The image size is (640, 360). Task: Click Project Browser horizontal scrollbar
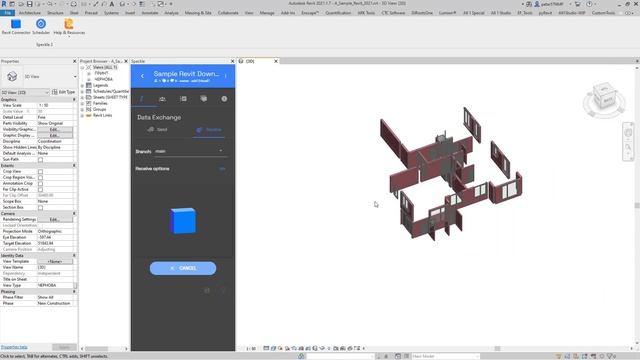[96, 349]
